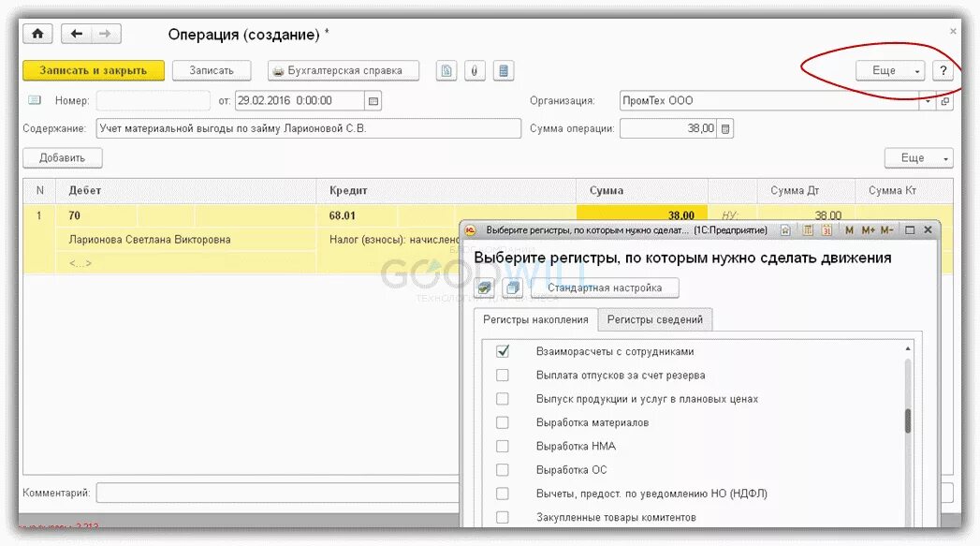The image size is (980, 546).
Task: Click the Организация field ПромТех ООО
Action: click(769, 101)
